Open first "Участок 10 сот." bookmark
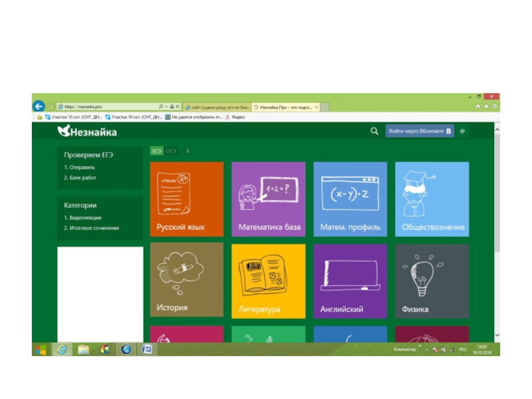532x399 pixels. tap(73, 117)
